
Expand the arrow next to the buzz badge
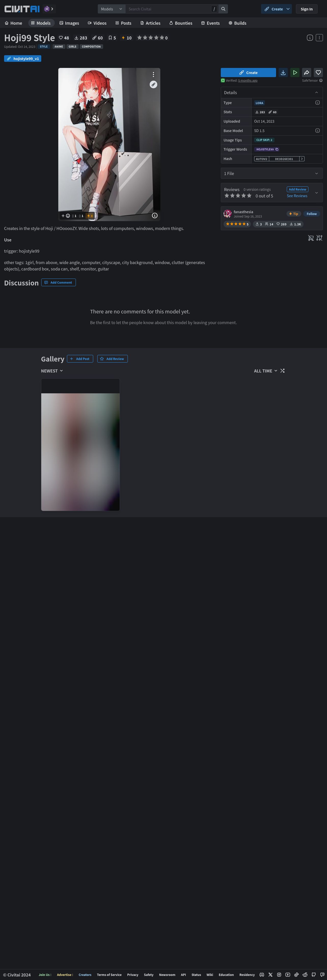[x=52, y=9]
